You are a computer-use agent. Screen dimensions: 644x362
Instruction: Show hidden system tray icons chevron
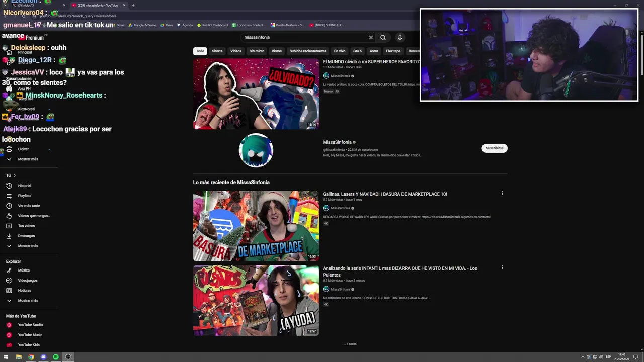583,357
